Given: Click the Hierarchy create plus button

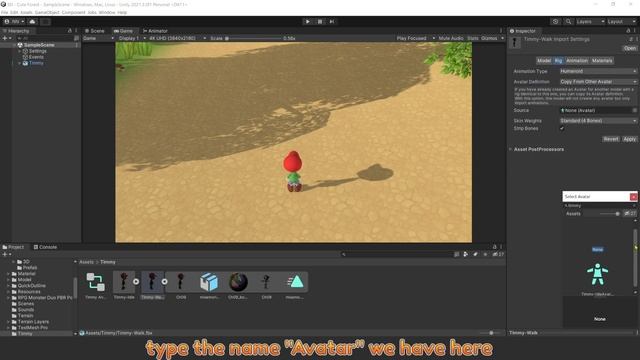Looking at the screenshot, I should [4, 38].
